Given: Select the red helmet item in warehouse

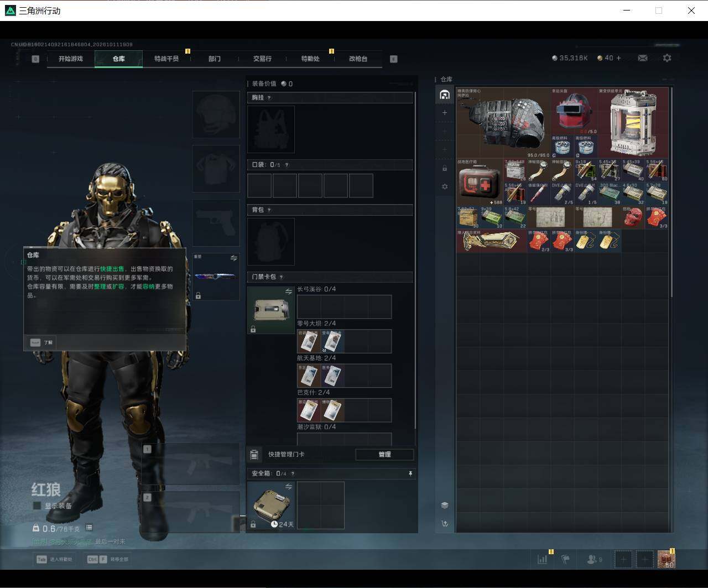Looking at the screenshot, I should pos(574,113).
